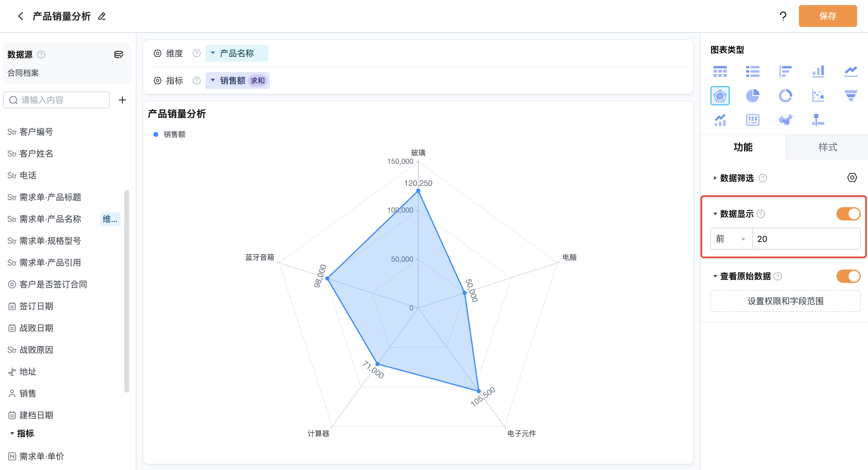The height and width of the screenshot is (470, 868).
Task: Open the 前 ranking dropdown
Action: click(731, 239)
